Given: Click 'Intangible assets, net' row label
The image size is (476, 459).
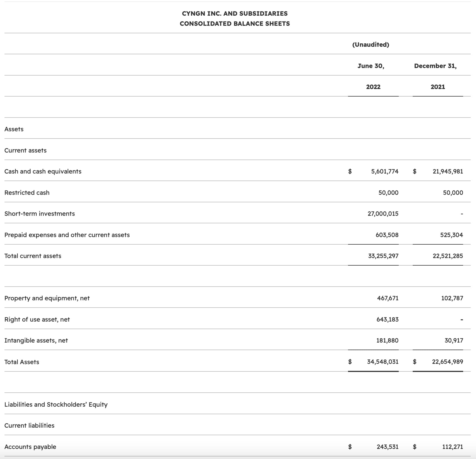Looking at the screenshot, I should [36, 340].
